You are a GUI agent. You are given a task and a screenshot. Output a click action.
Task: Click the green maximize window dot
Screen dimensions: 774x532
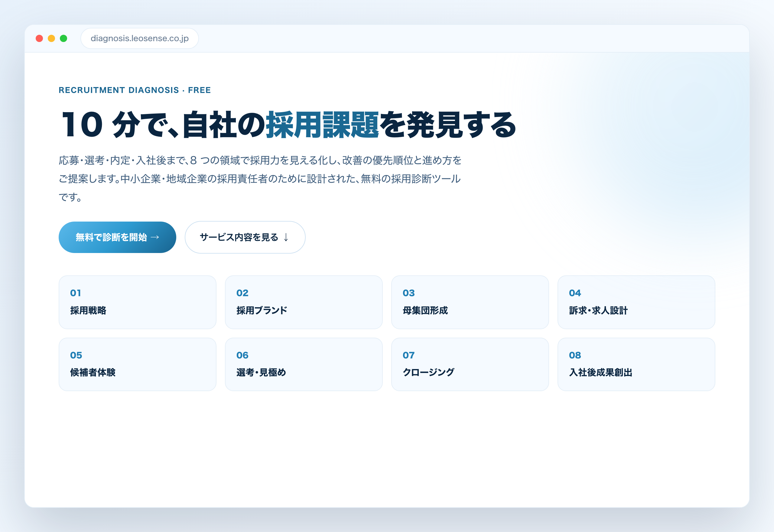[63, 38]
